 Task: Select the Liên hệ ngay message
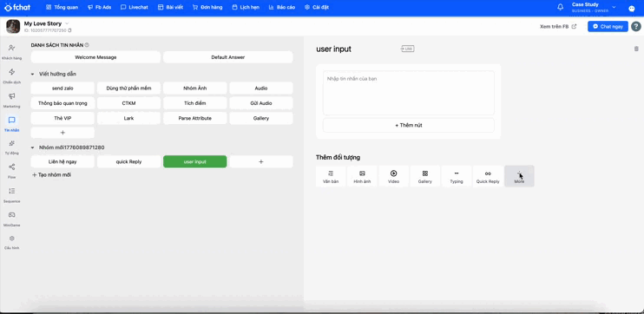point(62,161)
